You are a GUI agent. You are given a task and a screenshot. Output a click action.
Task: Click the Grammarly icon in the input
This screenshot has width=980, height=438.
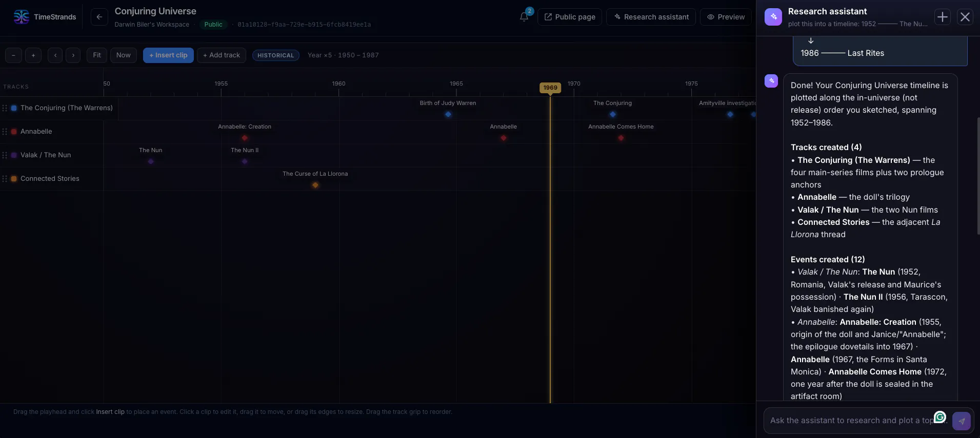tap(940, 417)
